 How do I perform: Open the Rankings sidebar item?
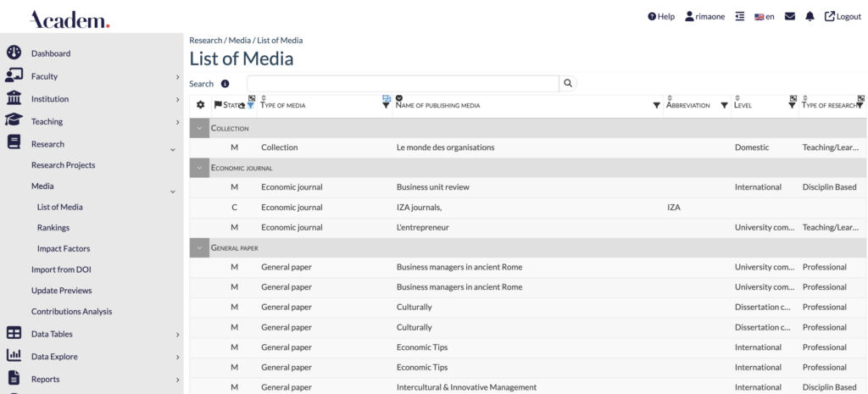[53, 227]
